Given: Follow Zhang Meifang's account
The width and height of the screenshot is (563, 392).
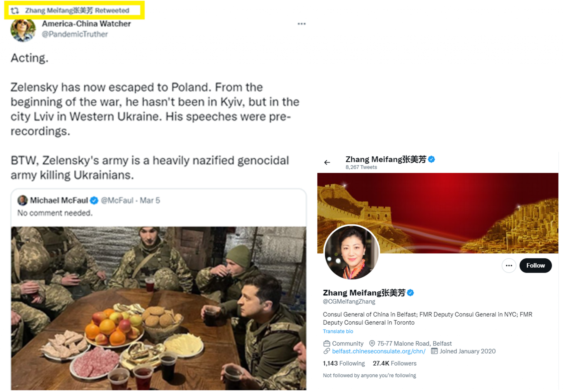Looking at the screenshot, I should click(535, 266).
